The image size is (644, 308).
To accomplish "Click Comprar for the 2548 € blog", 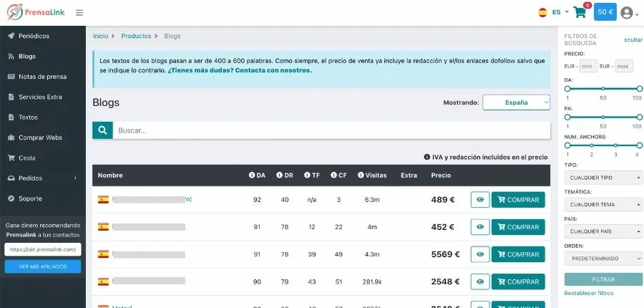I will click(x=518, y=281).
